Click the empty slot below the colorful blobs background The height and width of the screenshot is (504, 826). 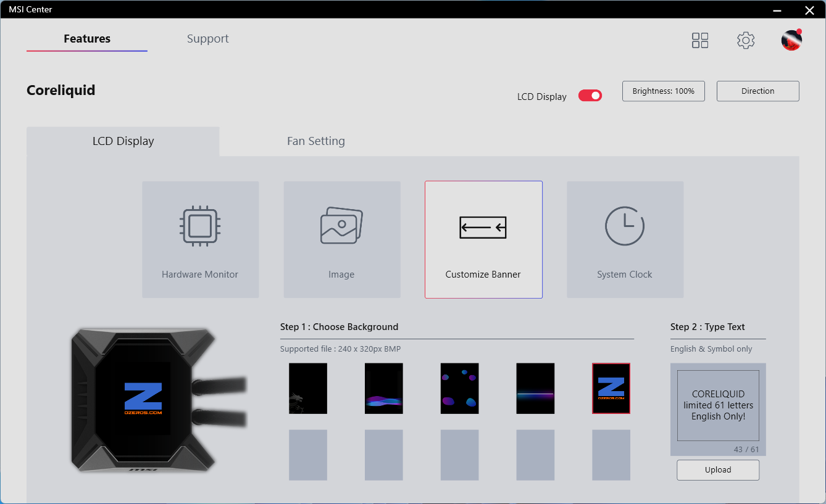(x=460, y=455)
